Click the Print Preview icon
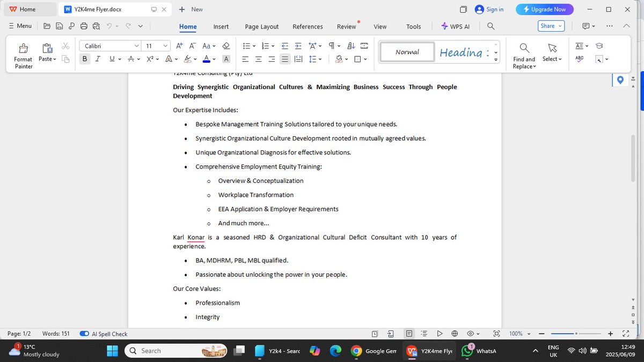 click(x=96, y=26)
